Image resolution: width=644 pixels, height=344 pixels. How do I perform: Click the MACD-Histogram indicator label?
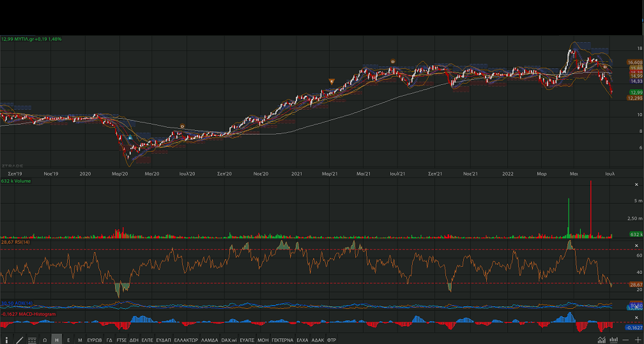[28, 314]
